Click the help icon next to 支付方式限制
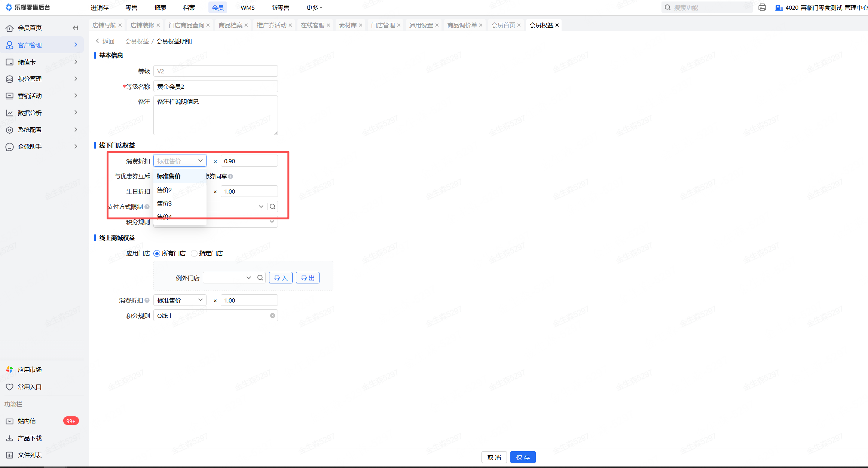This screenshot has height=468, width=868. [x=147, y=207]
